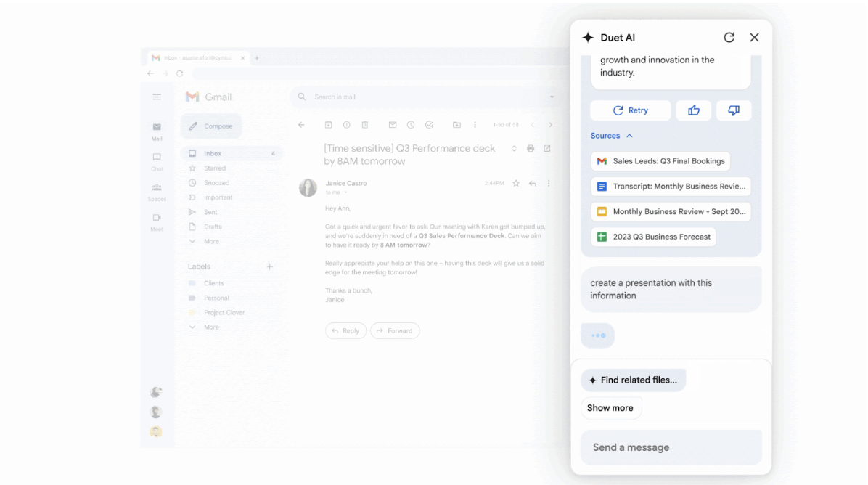The image size is (868, 485).
Task: Open the Gmail main menu hamburger
Action: (157, 97)
